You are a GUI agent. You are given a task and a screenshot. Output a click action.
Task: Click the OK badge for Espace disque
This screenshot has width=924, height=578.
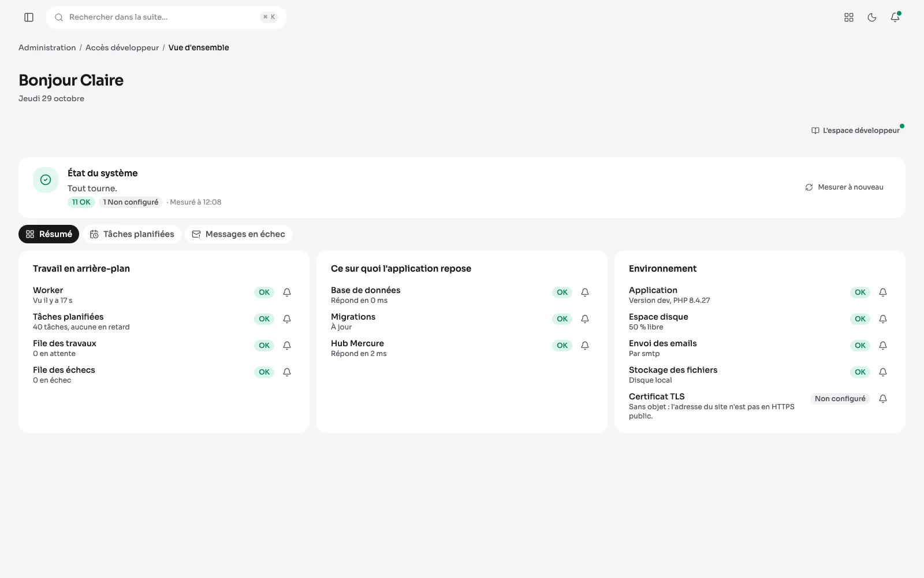pos(860,319)
